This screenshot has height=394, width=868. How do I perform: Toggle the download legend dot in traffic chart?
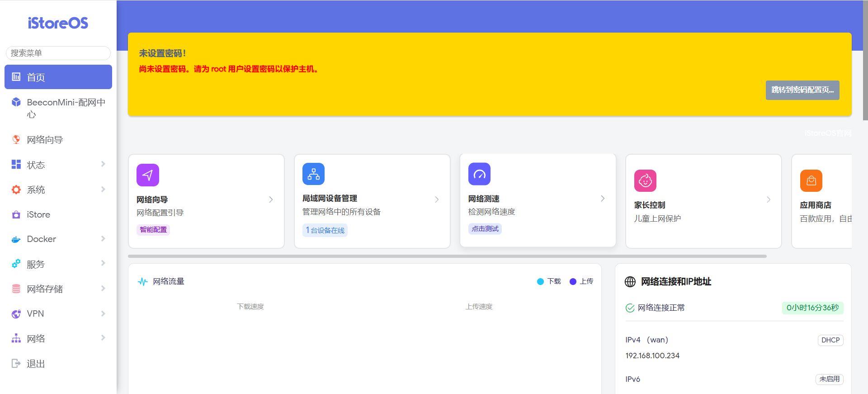tap(540, 281)
